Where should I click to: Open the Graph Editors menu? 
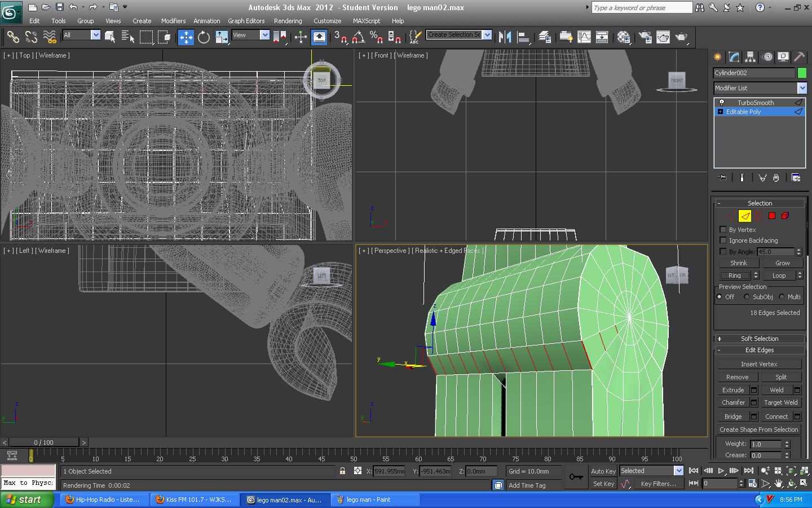coord(246,21)
